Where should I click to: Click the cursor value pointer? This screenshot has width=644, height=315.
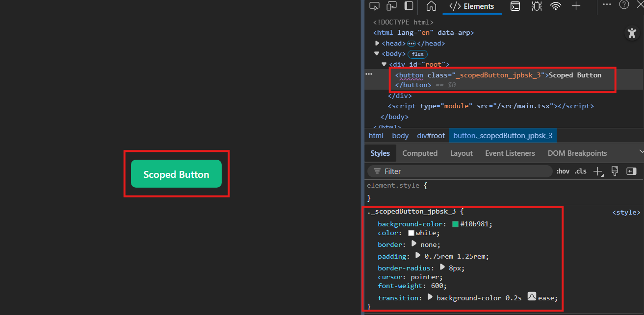tap(425, 277)
